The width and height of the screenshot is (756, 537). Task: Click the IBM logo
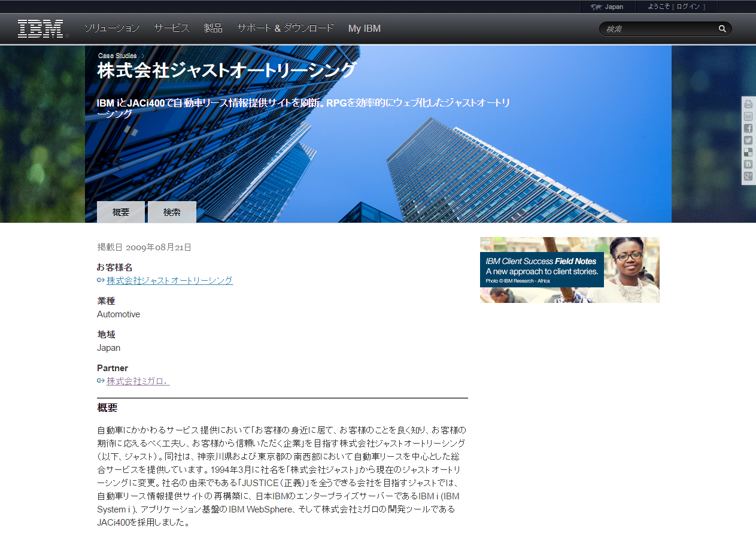click(41, 28)
